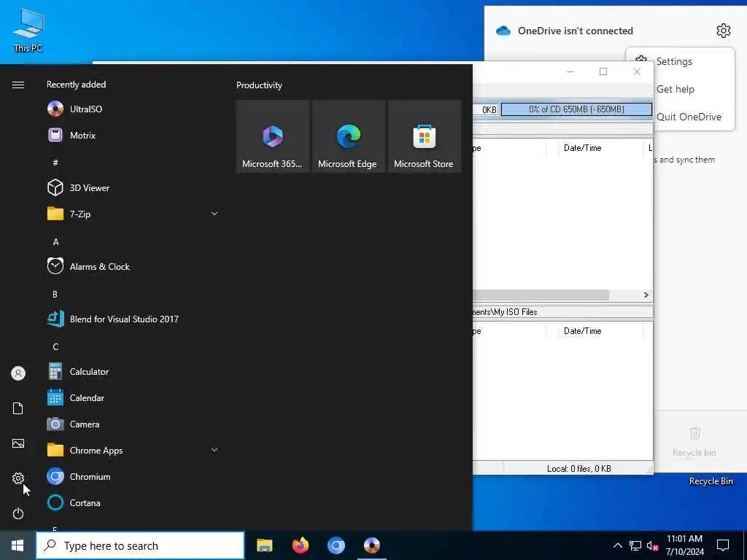Open the Microsoft 365 tile
The width and height of the screenshot is (747, 560).
click(x=273, y=136)
